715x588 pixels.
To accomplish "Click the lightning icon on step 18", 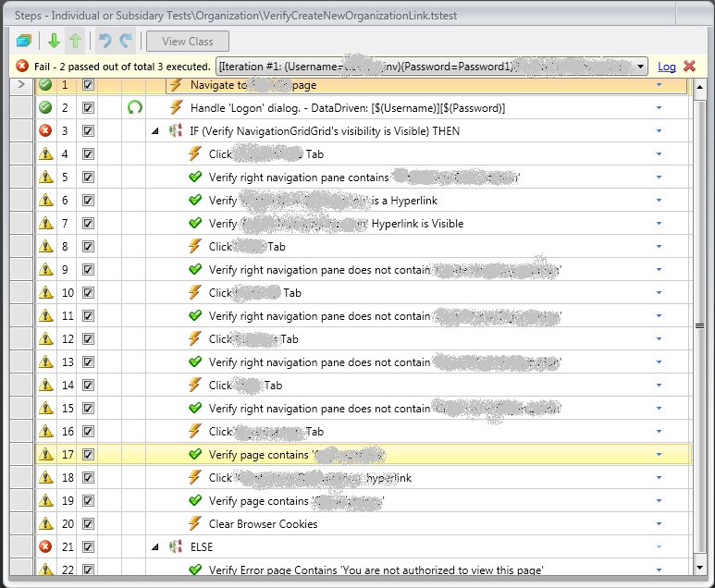I will pyautogui.click(x=195, y=477).
